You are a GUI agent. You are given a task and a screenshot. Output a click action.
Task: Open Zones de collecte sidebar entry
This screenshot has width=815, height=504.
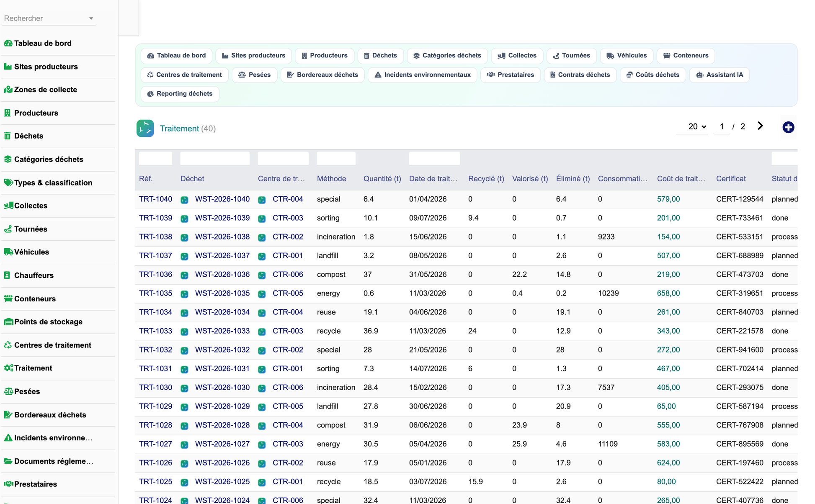45,90
